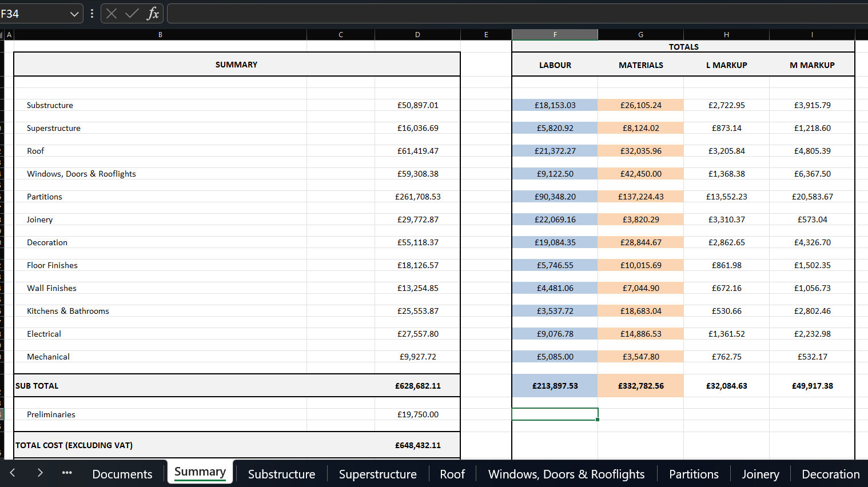Click inside the formula bar input

coord(515,14)
